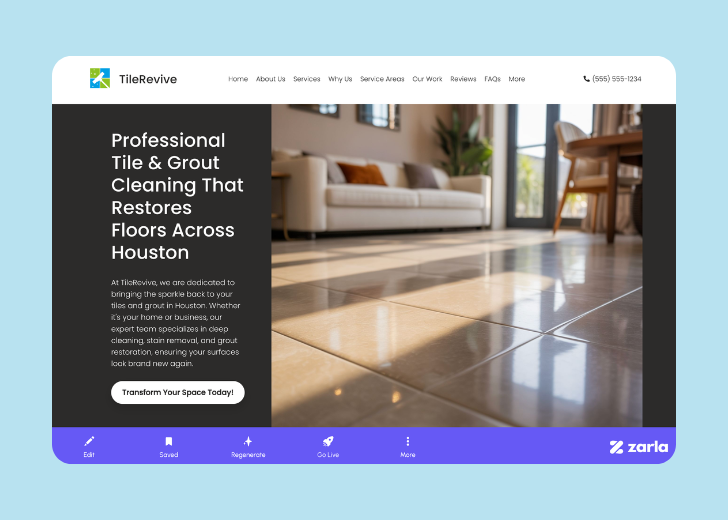Open the three-dot More options icon

407,441
